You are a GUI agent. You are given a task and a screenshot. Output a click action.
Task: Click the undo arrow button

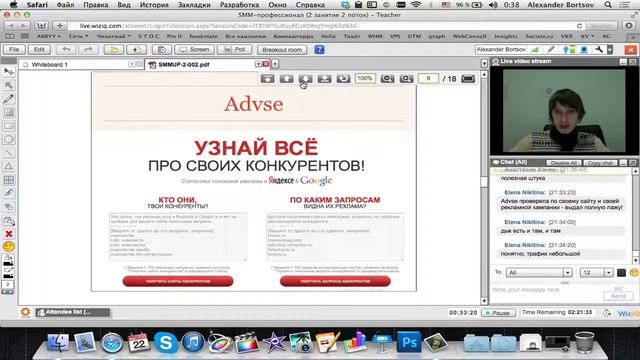click(66, 49)
